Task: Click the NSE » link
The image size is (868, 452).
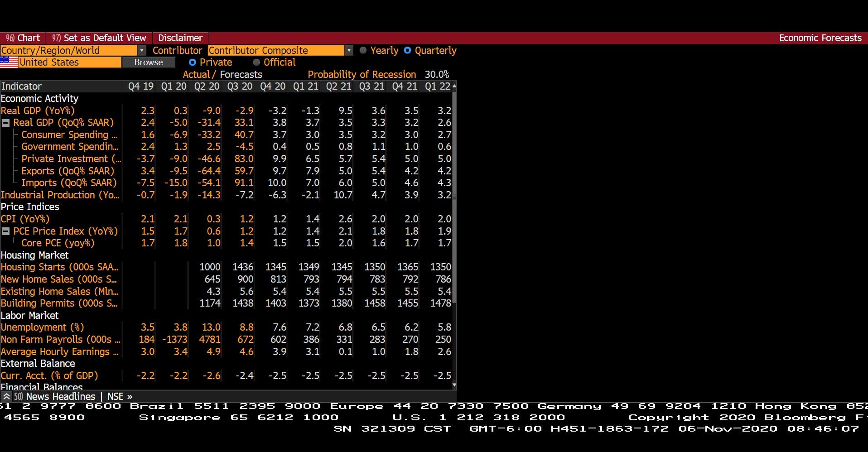Action: 120,396
